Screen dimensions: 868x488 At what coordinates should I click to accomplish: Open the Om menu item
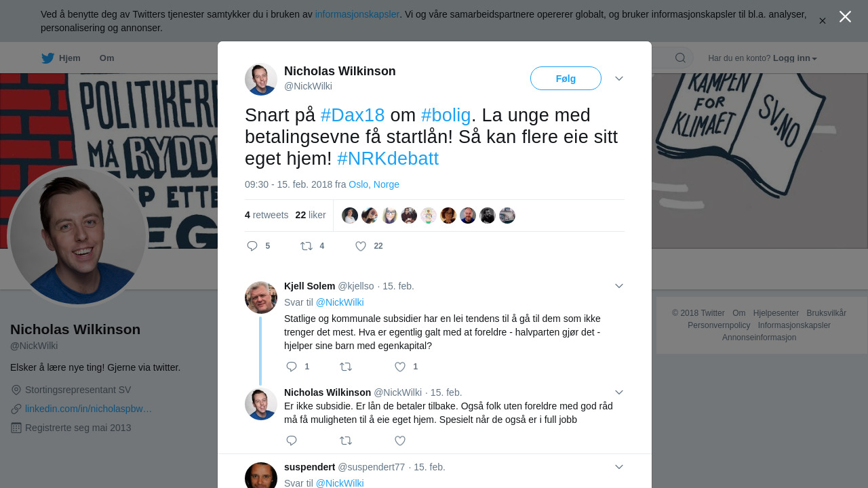106,58
